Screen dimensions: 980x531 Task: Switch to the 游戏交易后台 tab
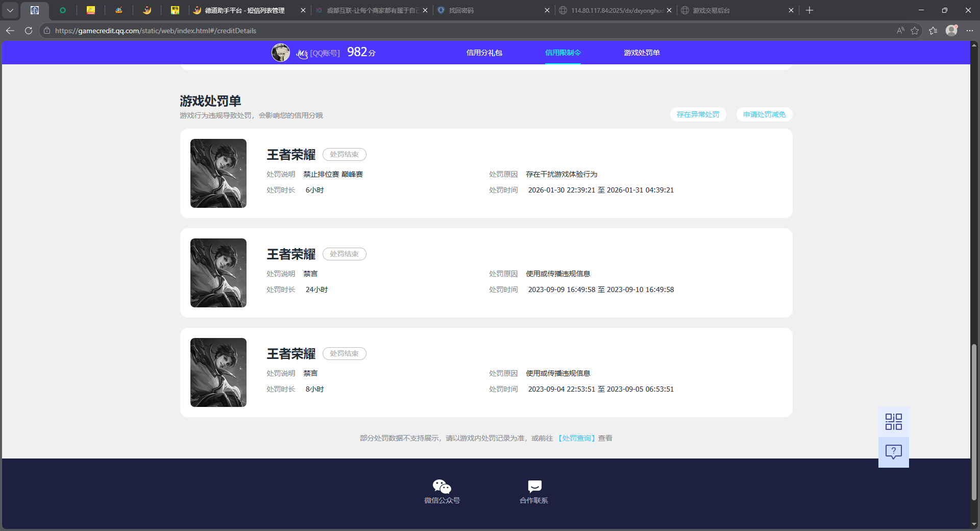738,10
